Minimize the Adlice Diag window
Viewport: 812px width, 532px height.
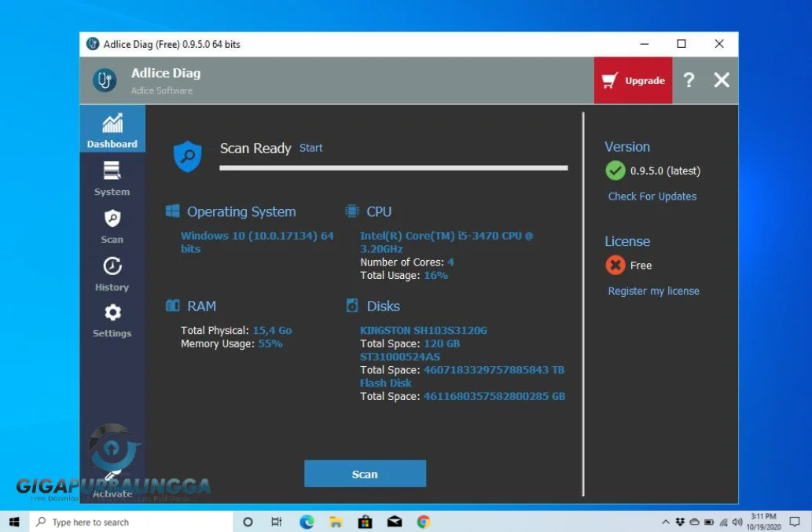[x=645, y=44]
